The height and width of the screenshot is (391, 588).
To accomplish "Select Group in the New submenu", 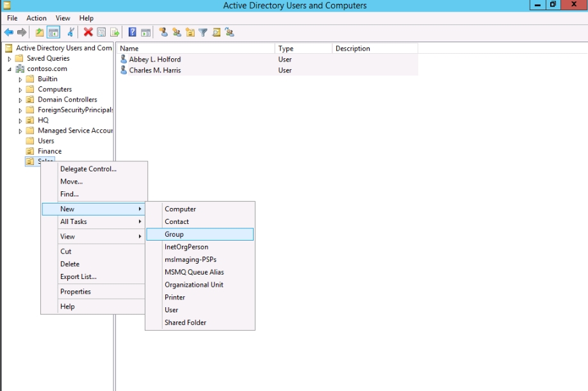I will tap(200, 234).
